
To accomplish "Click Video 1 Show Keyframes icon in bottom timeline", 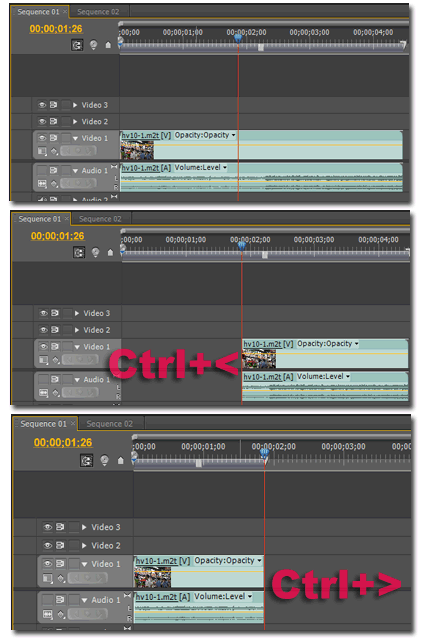I will pos(61,578).
